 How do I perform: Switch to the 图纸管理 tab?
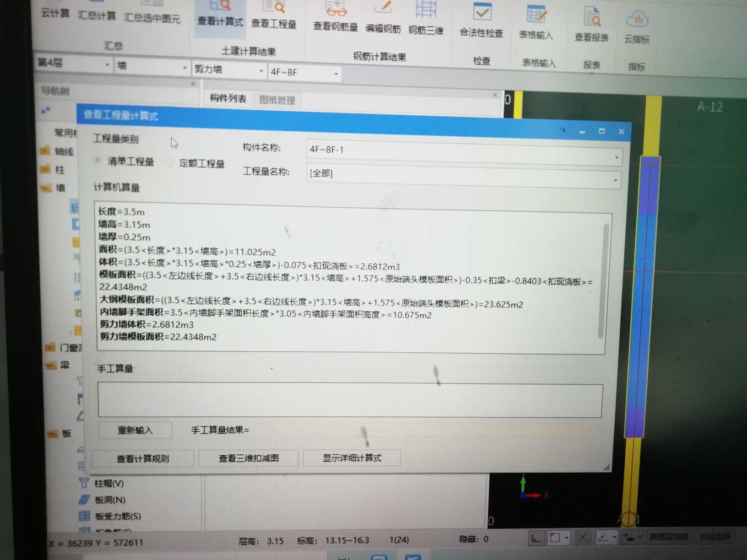pyautogui.click(x=277, y=100)
